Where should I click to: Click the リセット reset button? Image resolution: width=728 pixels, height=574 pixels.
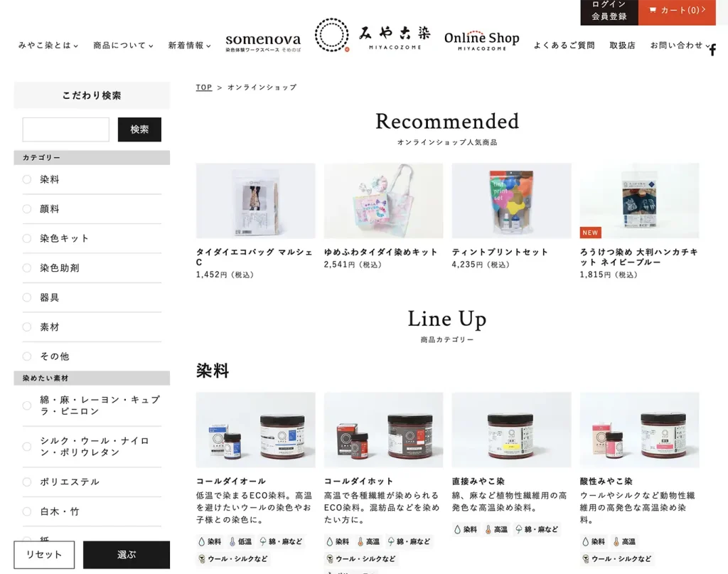(44, 555)
